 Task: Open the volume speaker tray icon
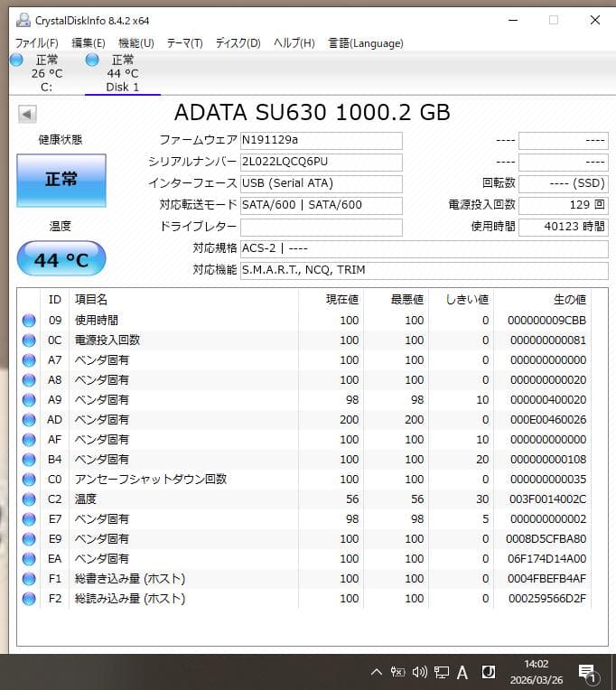[x=419, y=672]
